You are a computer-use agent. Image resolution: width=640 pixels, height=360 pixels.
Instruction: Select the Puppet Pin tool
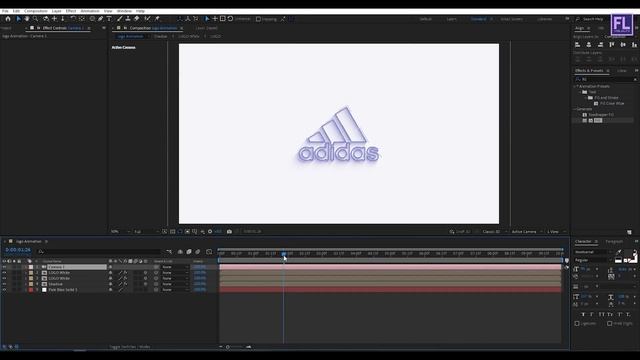point(157,19)
